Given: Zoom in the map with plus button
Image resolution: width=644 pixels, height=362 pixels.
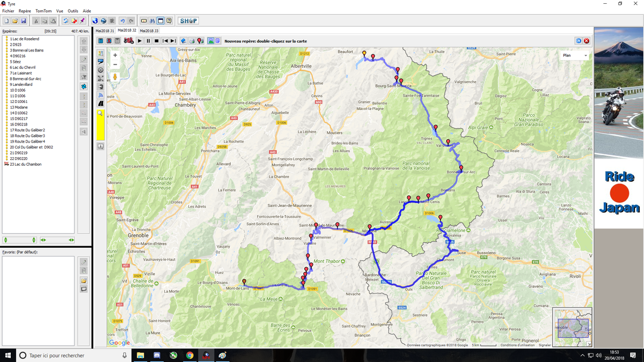Looking at the screenshot, I should pyautogui.click(x=115, y=55).
